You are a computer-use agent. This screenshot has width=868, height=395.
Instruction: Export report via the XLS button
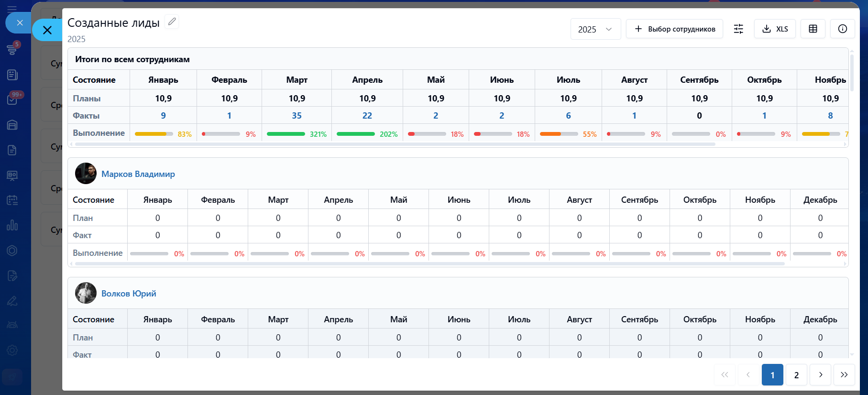pos(775,29)
